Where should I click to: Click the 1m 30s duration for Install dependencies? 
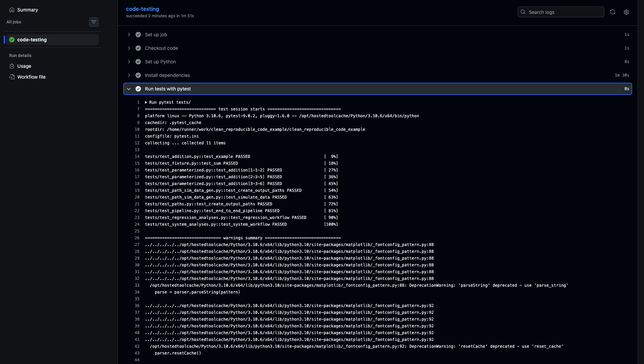(622, 75)
